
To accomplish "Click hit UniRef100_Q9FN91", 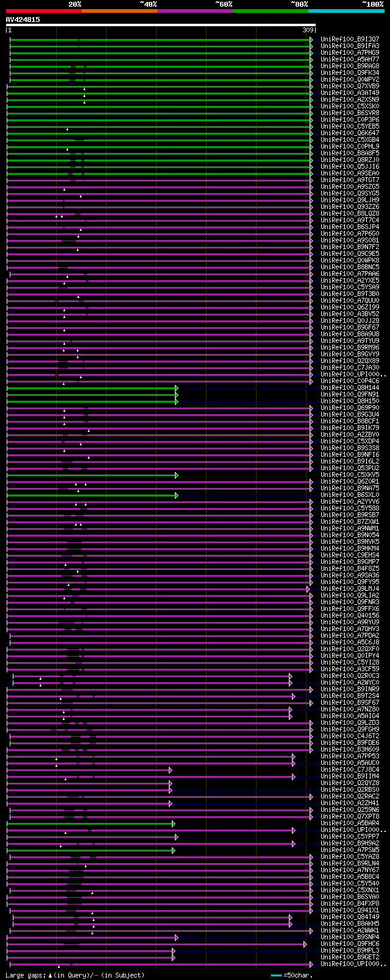I will (x=350, y=395).
